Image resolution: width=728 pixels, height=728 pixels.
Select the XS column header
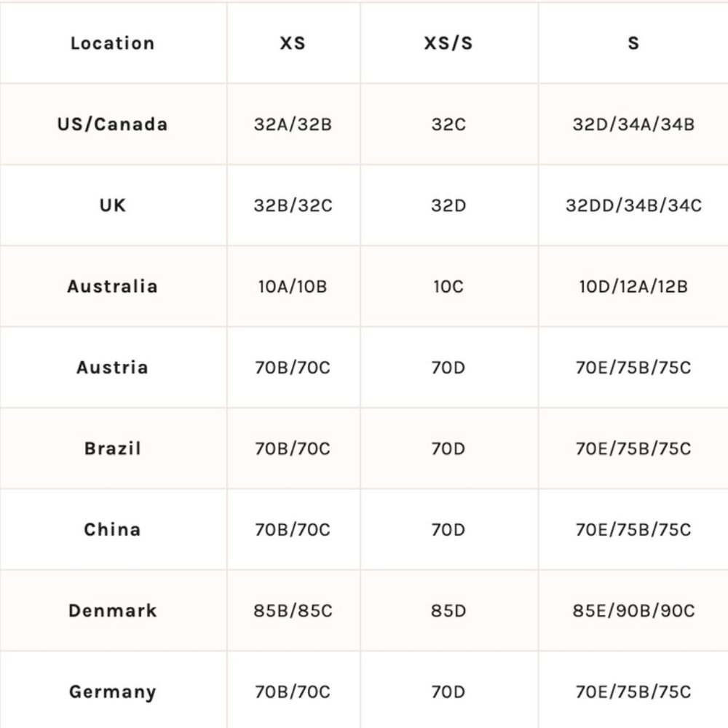[x=293, y=43]
